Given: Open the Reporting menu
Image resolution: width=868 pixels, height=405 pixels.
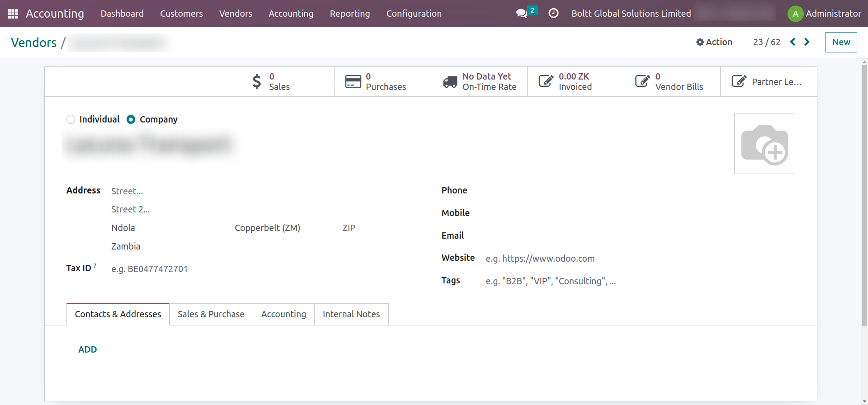Looking at the screenshot, I should [x=350, y=14].
